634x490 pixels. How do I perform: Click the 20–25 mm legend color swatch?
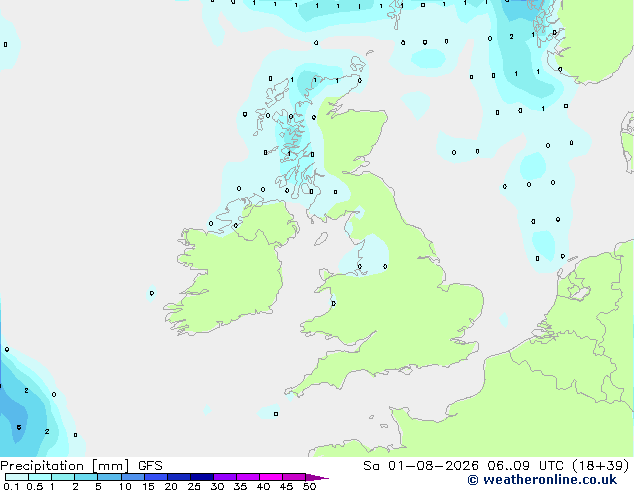point(178,477)
